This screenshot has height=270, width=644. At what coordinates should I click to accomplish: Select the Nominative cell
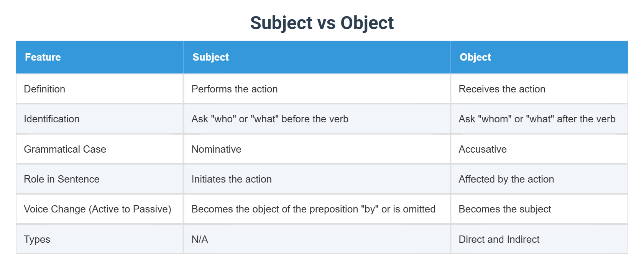[317, 149]
